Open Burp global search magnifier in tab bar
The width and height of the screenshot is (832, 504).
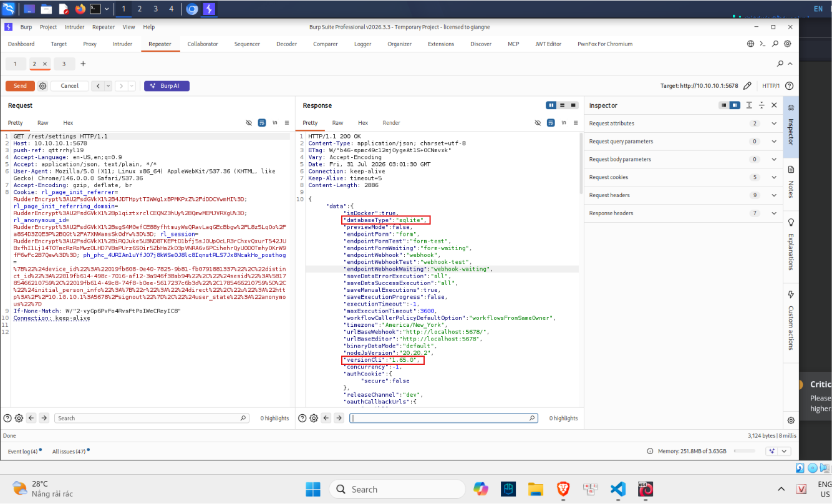(775, 44)
